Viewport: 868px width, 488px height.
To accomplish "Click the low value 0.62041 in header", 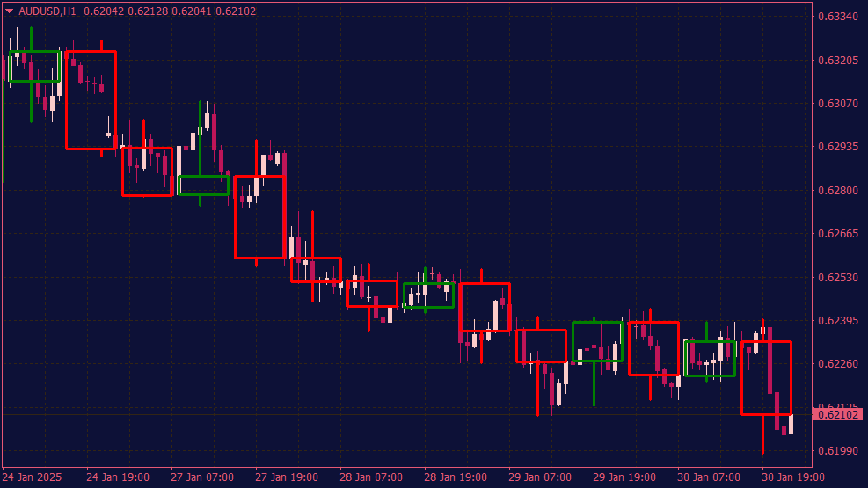I will point(192,11).
